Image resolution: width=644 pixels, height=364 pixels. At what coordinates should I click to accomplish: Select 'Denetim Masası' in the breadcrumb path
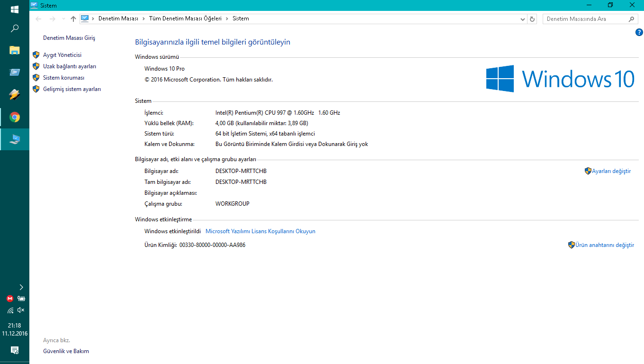click(x=118, y=18)
